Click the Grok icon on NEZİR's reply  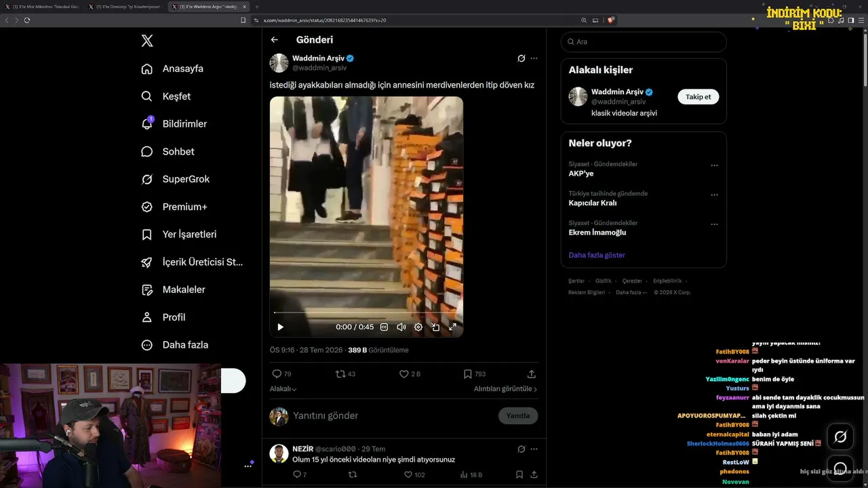(x=521, y=449)
